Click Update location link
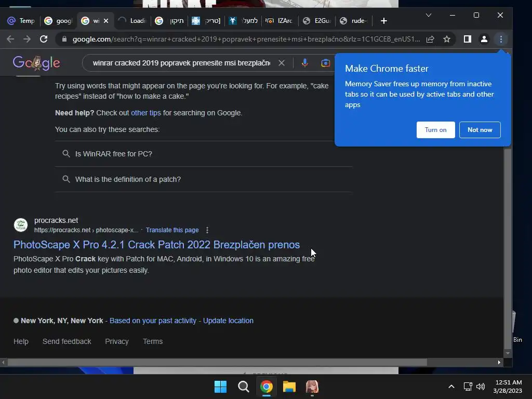532x399 pixels. [228, 321]
